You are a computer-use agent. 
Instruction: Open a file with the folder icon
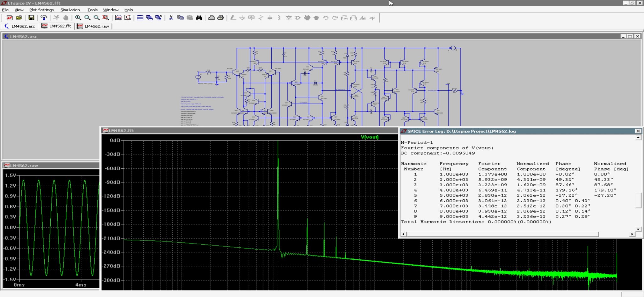coord(19,18)
